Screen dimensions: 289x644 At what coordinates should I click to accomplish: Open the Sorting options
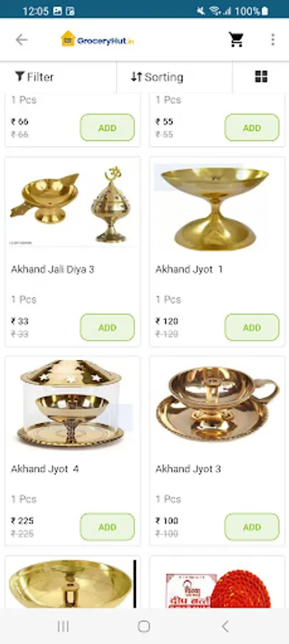tap(157, 77)
